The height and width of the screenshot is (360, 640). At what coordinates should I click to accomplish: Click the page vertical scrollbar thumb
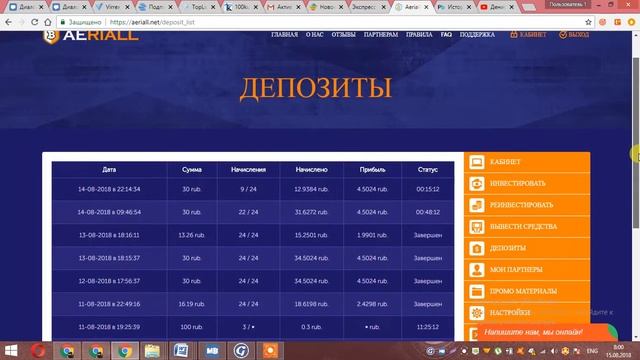tap(636, 143)
